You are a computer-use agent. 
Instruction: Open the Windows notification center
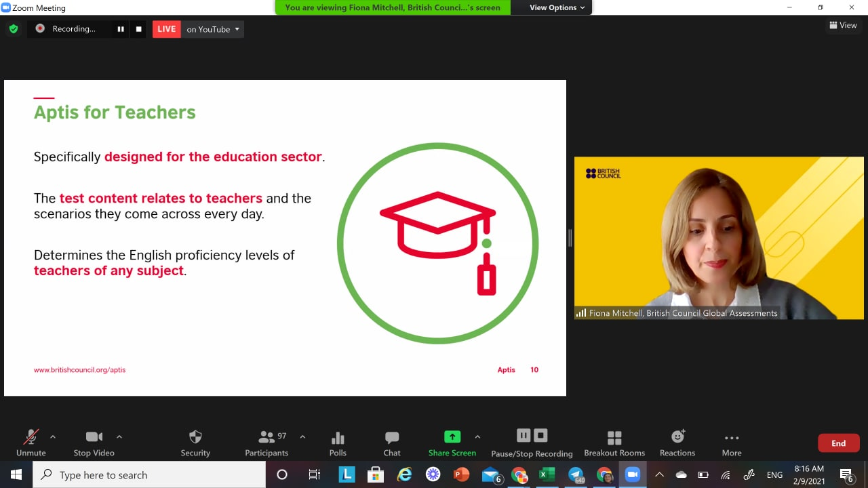(846, 475)
